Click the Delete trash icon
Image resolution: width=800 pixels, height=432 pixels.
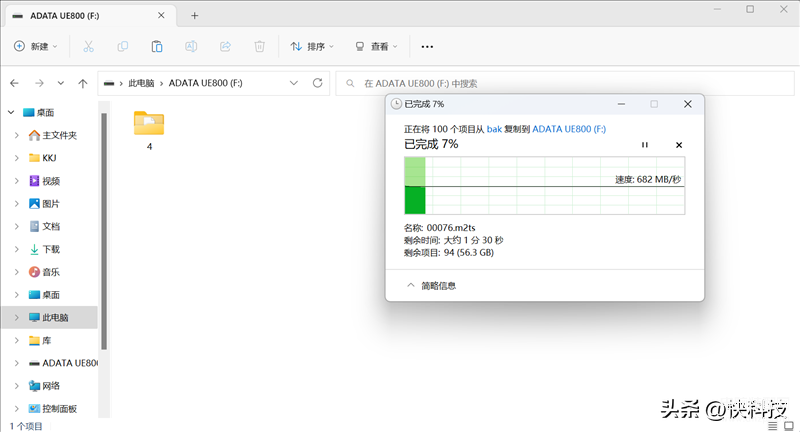[x=259, y=46]
